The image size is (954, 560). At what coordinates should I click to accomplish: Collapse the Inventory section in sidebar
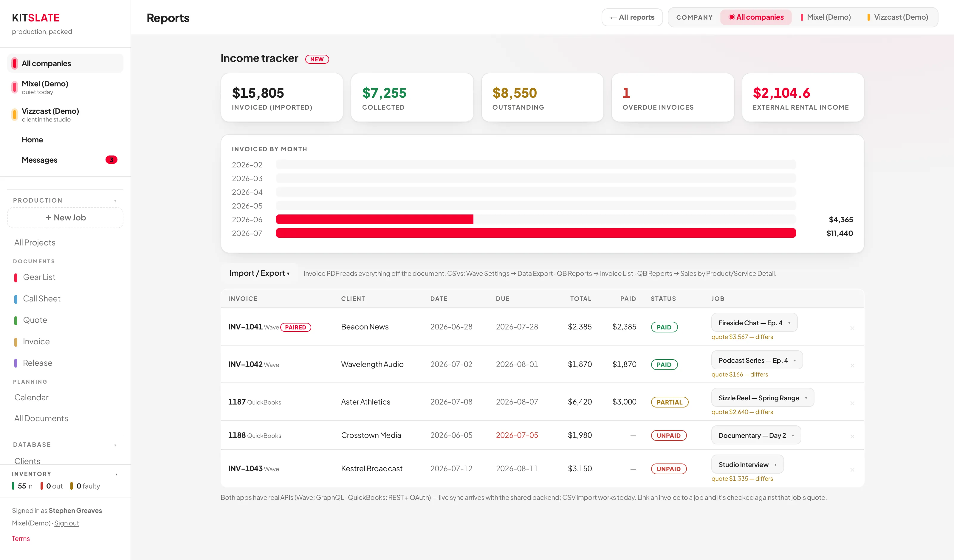[x=116, y=474]
